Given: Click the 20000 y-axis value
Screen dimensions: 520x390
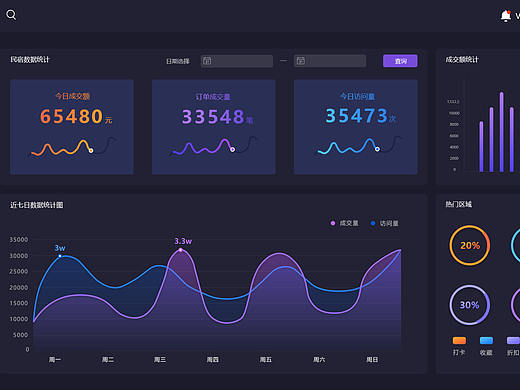Looking at the screenshot, I should pos(19,287).
